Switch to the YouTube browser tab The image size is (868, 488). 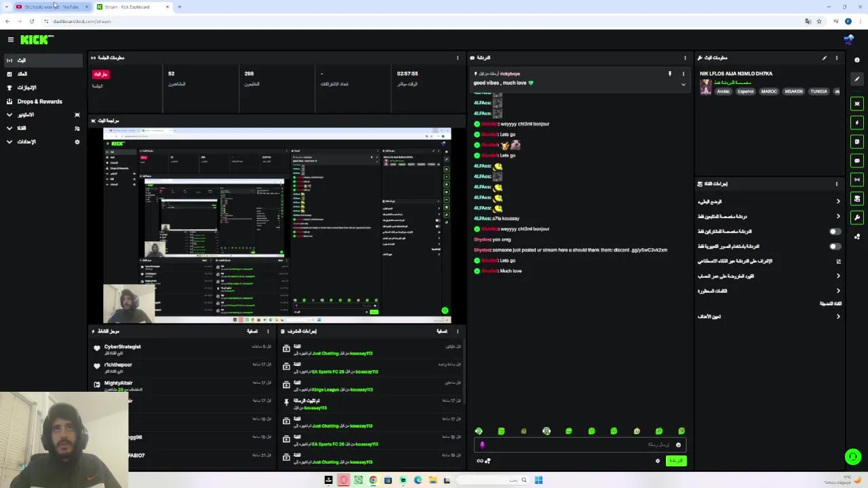click(52, 7)
